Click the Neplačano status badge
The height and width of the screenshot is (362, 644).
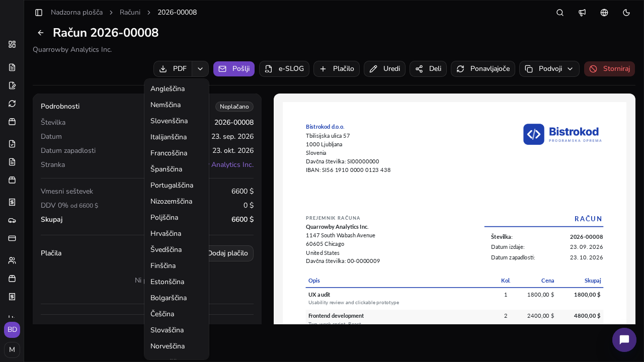click(234, 107)
